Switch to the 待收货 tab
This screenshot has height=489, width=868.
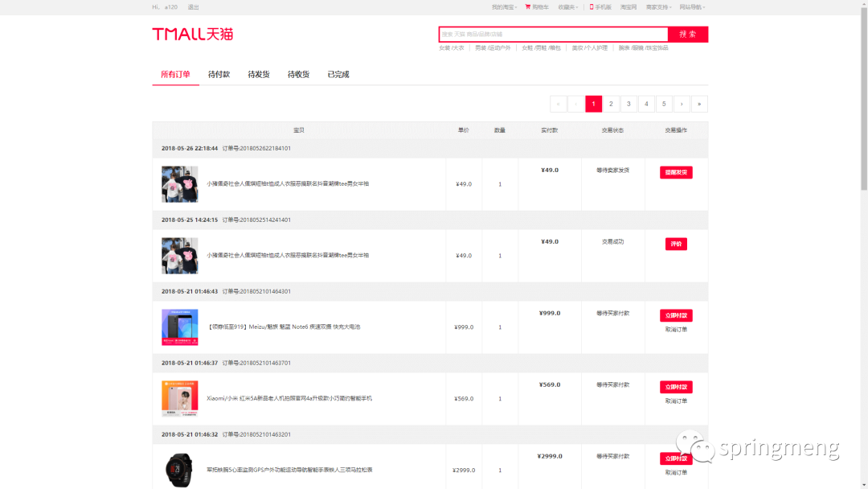click(298, 74)
